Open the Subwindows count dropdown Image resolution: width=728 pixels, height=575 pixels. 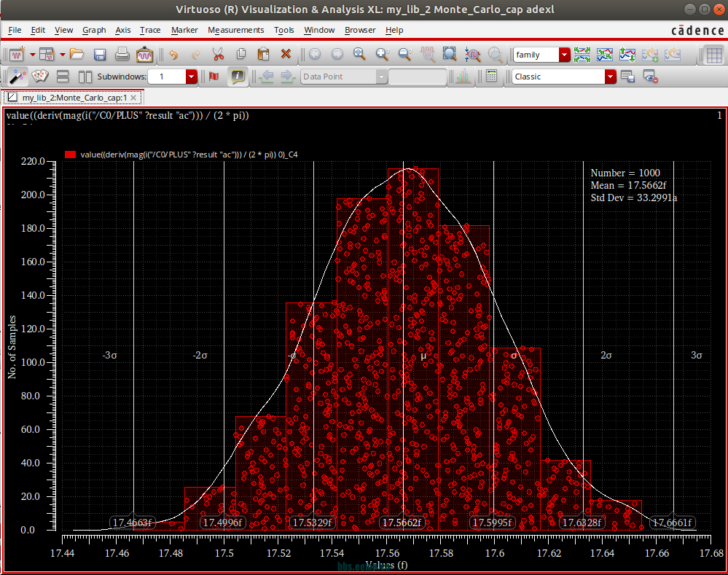point(191,77)
